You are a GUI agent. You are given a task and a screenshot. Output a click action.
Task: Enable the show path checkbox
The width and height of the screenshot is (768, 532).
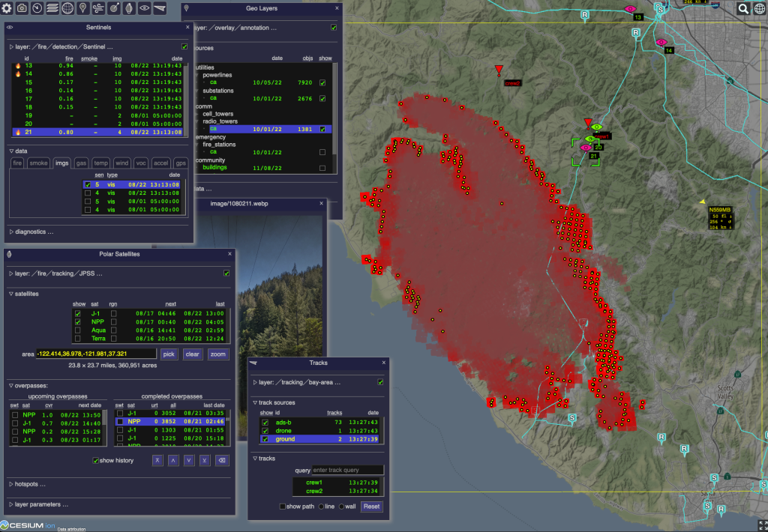(282, 507)
